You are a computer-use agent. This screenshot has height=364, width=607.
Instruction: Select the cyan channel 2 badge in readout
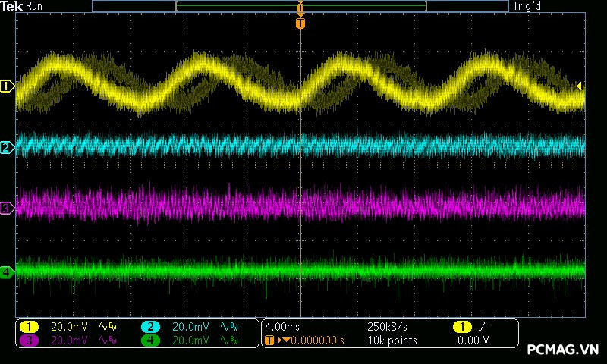click(x=151, y=327)
